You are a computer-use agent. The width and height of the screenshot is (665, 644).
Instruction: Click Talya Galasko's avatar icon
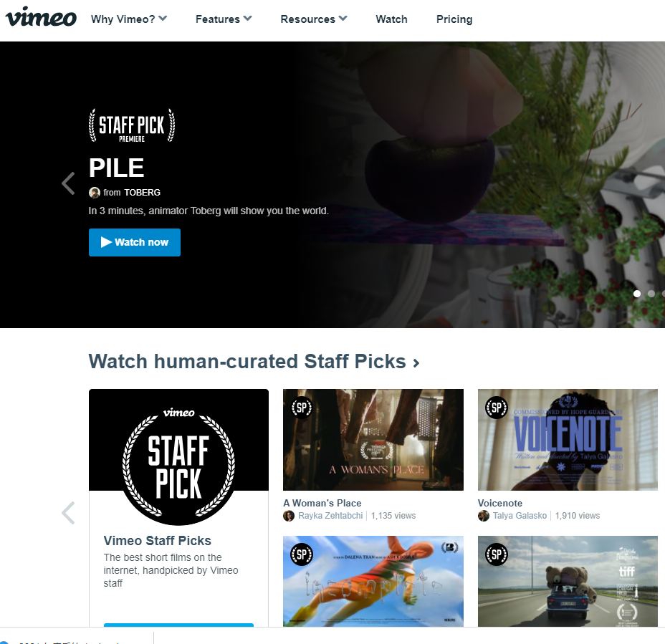pos(484,516)
